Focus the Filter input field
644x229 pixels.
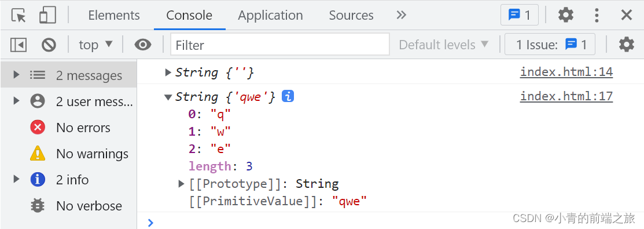click(x=279, y=45)
